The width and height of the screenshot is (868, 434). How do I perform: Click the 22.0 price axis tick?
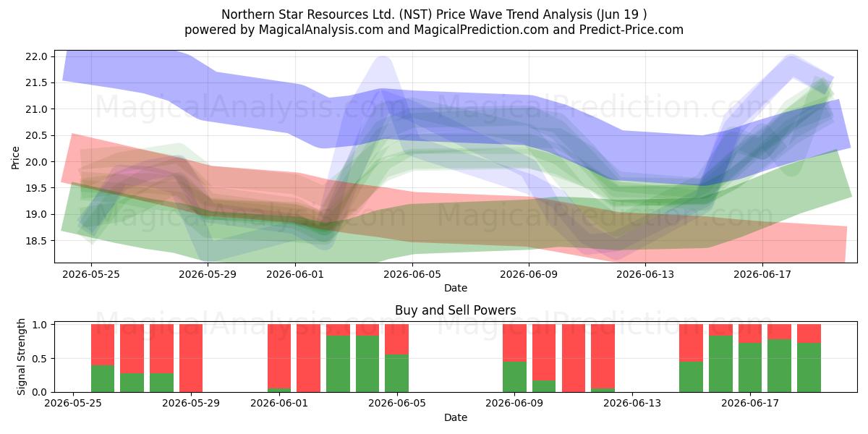click(x=38, y=56)
